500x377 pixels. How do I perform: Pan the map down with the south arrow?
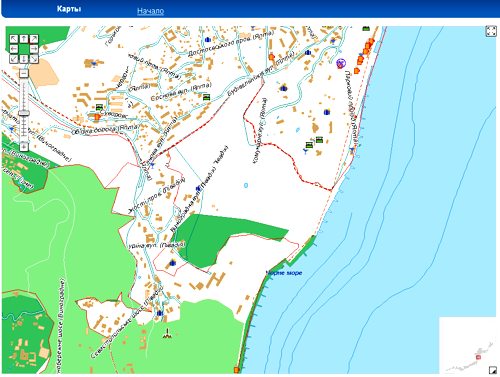pyautogui.click(x=24, y=59)
